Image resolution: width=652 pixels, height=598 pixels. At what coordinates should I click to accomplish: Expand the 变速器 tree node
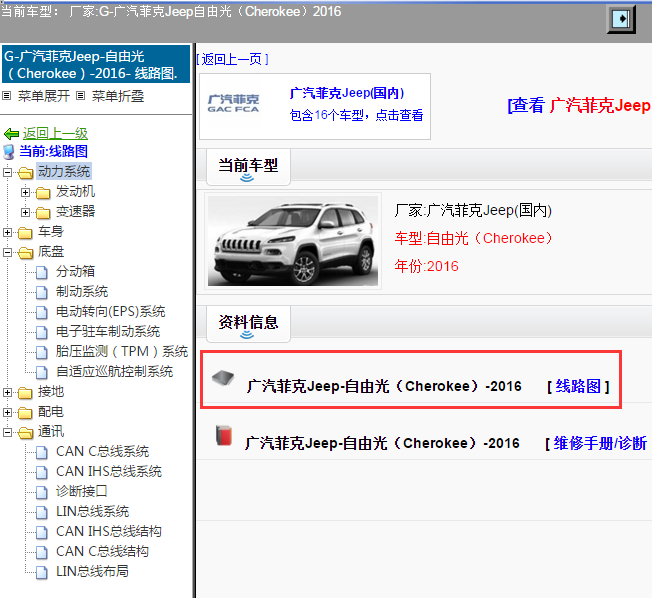25,212
